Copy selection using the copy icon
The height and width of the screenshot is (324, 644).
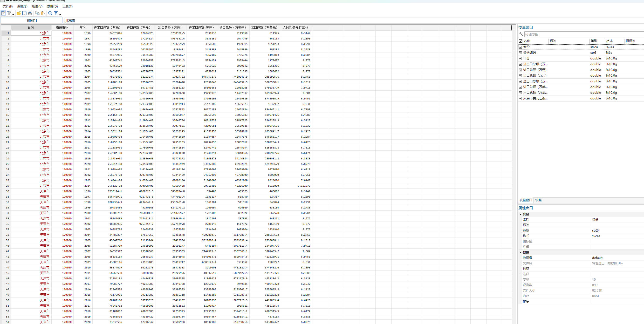(37, 13)
